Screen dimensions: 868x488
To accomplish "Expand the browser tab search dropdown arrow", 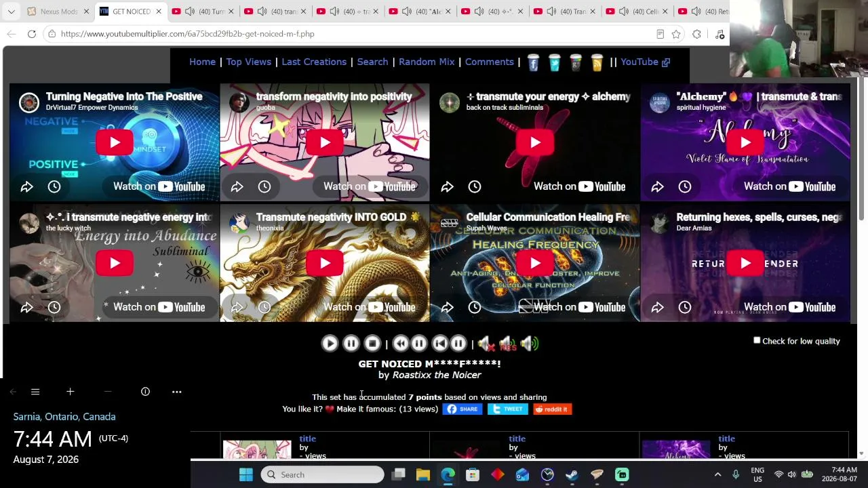I will pos(11,12).
